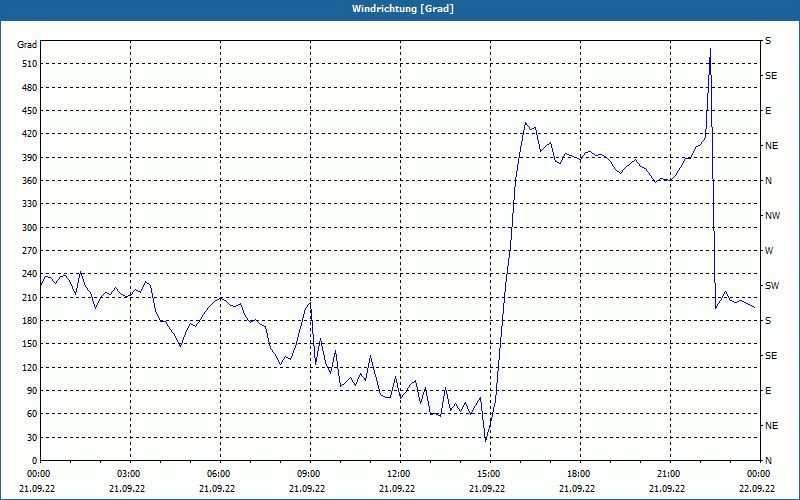The width and height of the screenshot is (800, 500).
Task: Select the 'Grad' unit label on the y-axis
Action: point(27,45)
